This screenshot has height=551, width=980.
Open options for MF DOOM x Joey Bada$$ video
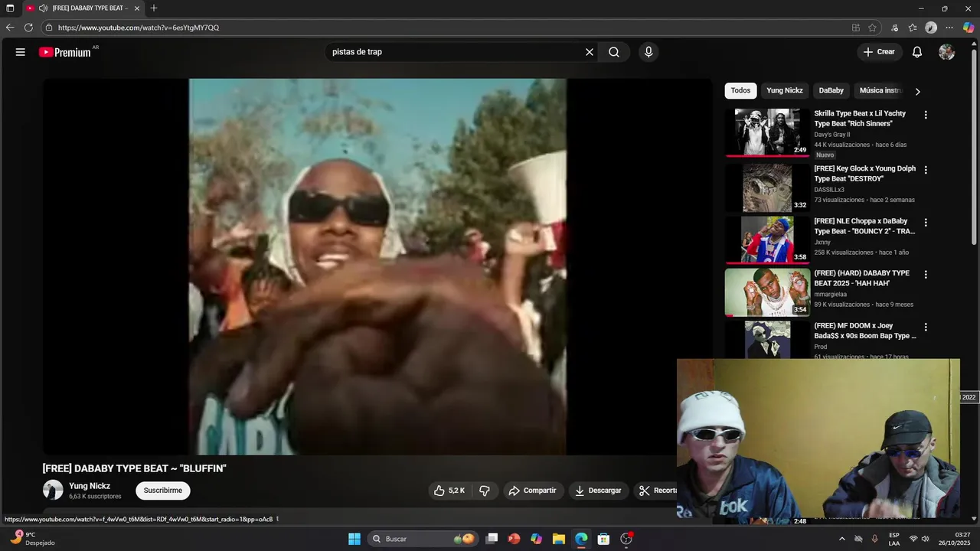(x=926, y=327)
